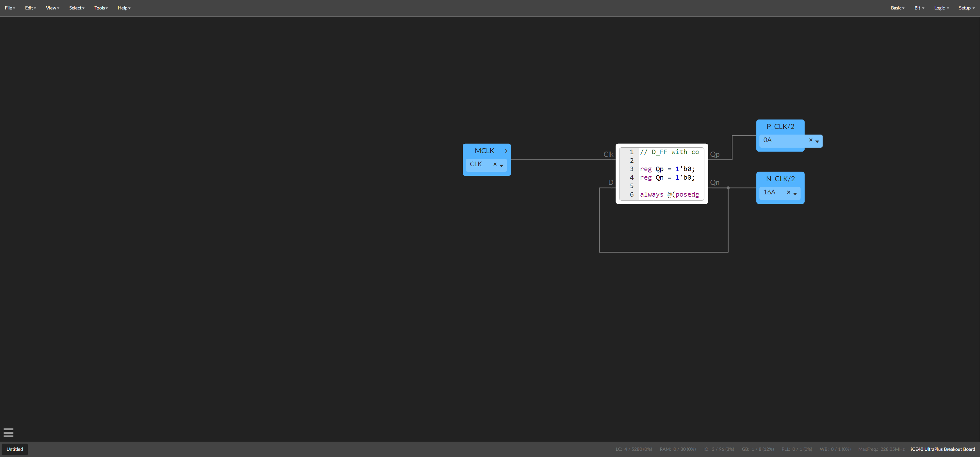Open the View menu

click(52, 8)
